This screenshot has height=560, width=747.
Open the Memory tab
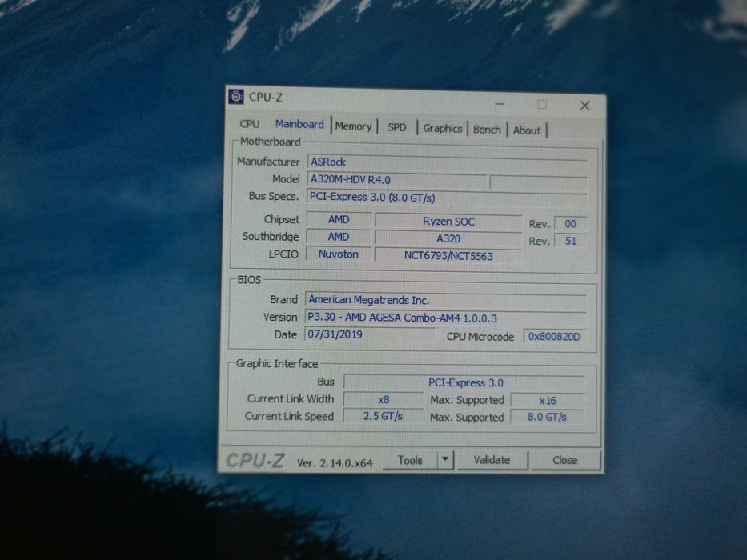click(x=354, y=126)
